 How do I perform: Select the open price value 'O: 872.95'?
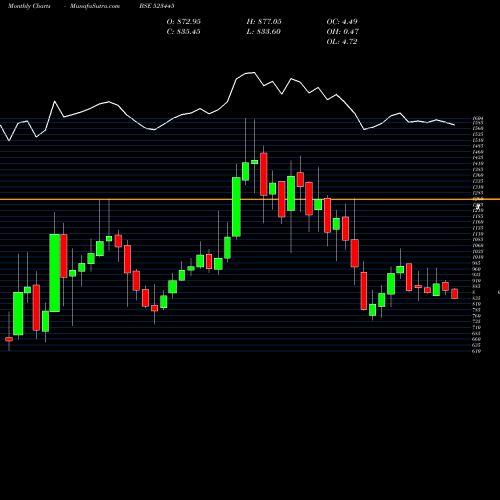click(184, 22)
